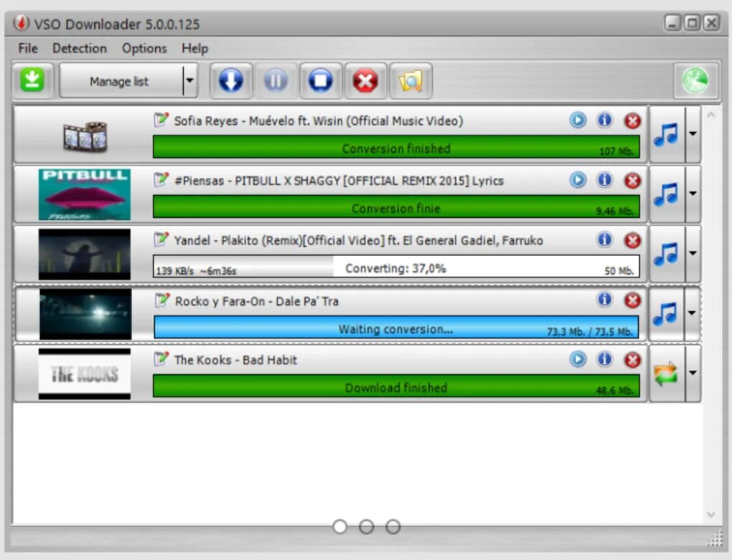This screenshot has height=560, width=732.
Task: Open the Detection menu
Action: [x=80, y=49]
